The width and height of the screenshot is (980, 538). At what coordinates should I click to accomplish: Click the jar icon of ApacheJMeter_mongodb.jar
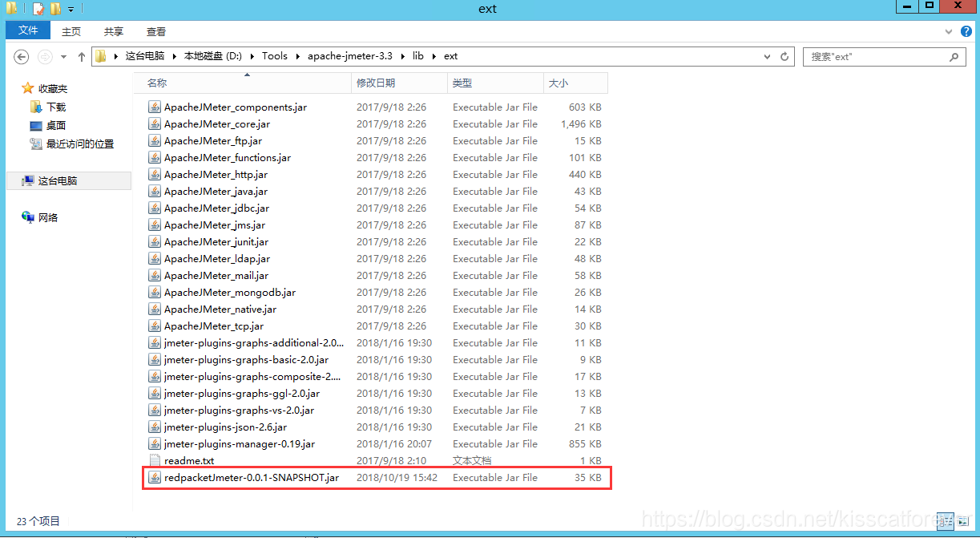pyautogui.click(x=155, y=292)
